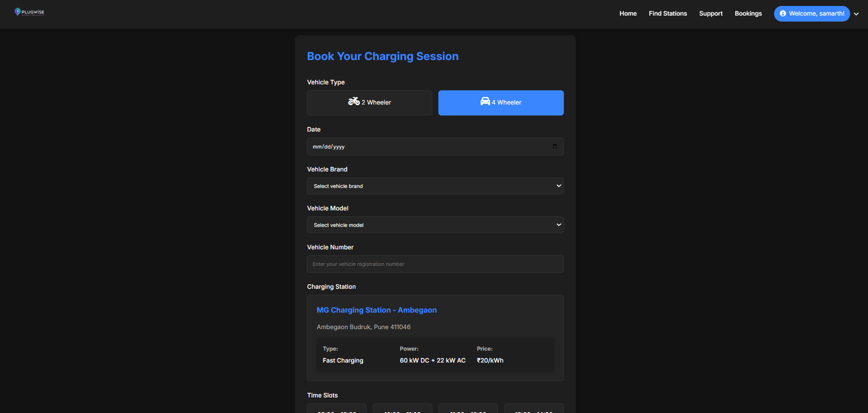Screen dimensions: 868x413
Task: Open the Bookings nav item
Action: point(748,14)
